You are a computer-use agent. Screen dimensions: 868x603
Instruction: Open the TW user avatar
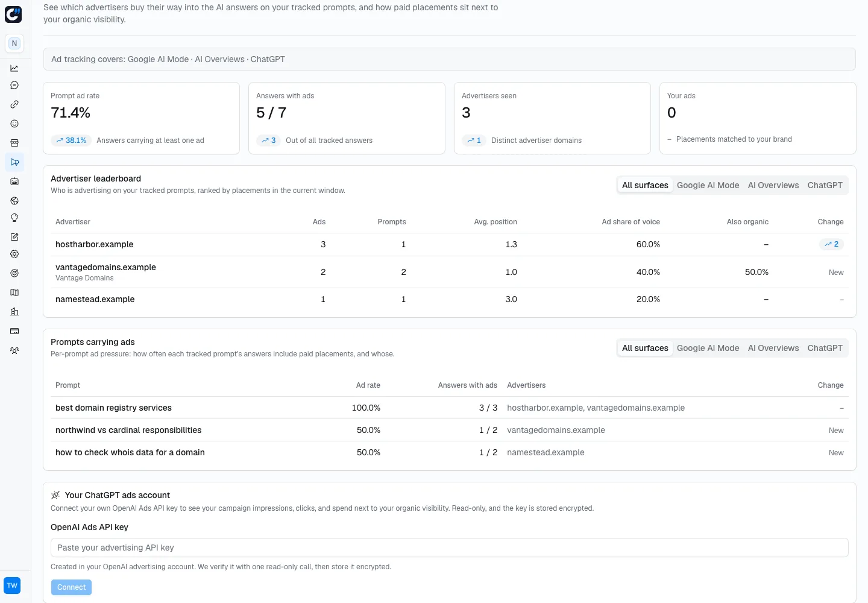point(12,586)
